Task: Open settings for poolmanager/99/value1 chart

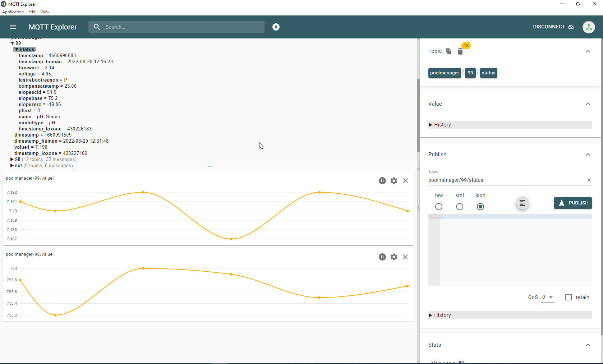Action: (x=394, y=181)
